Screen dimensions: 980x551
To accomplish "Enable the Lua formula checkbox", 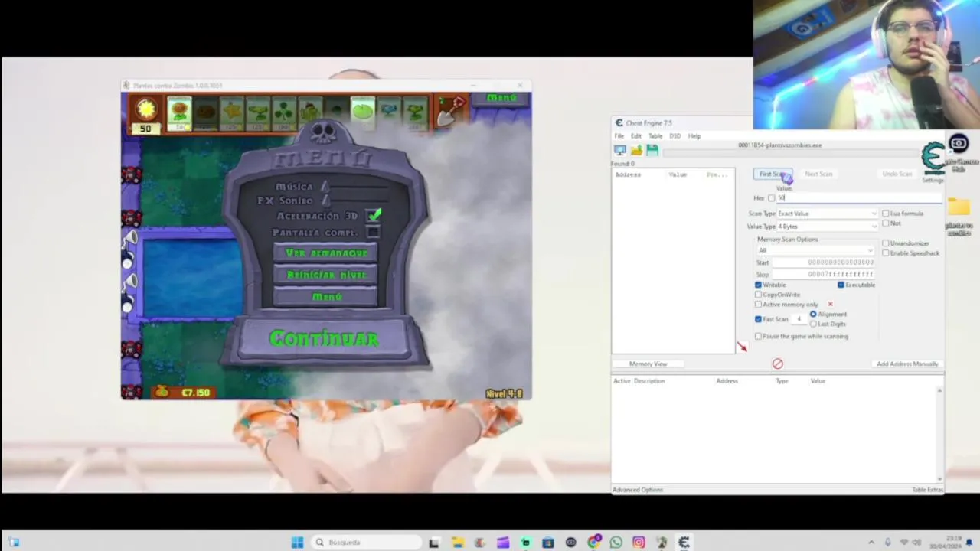I will pos(886,214).
